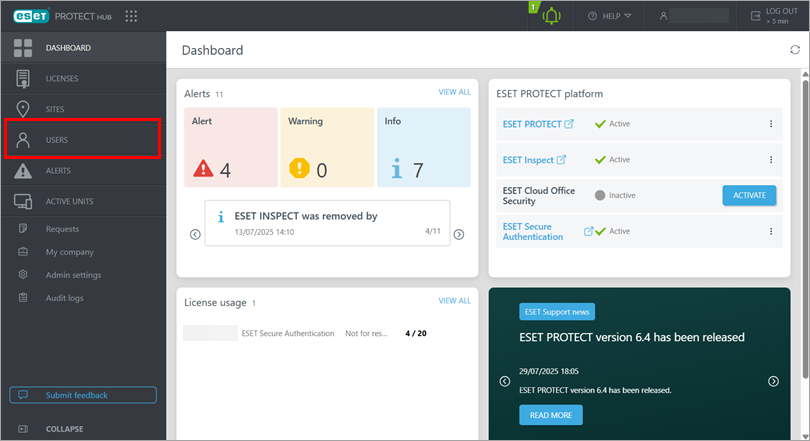Open options menu for ESET Secure Authentication

(x=771, y=231)
